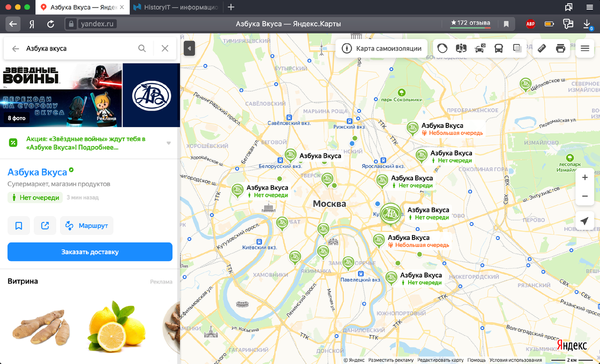Click the Азбука Вкуса pin near Щёлковское ш.
Viewport: 600px width, 364px height.
pos(525,84)
